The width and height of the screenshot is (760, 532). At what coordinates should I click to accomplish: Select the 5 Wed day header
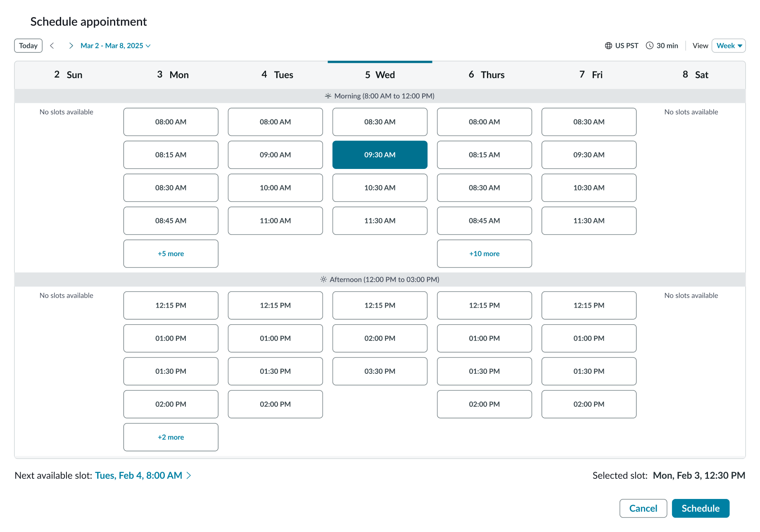(x=380, y=75)
